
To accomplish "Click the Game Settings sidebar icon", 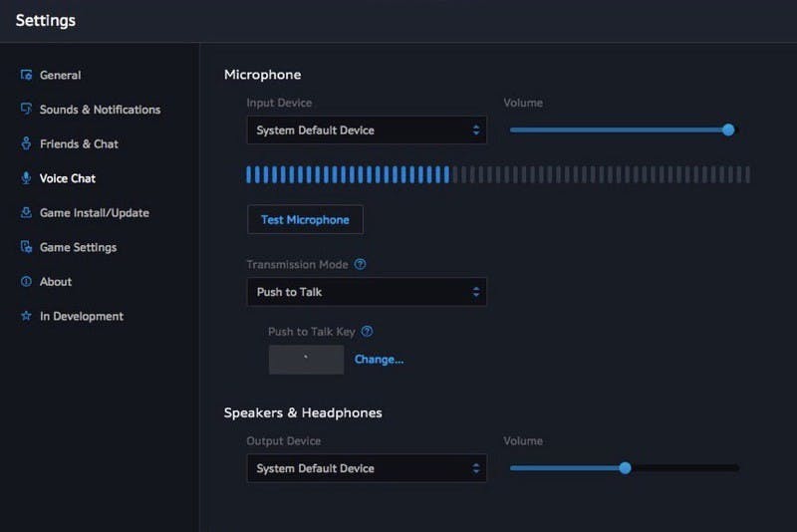I will coord(27,247).
